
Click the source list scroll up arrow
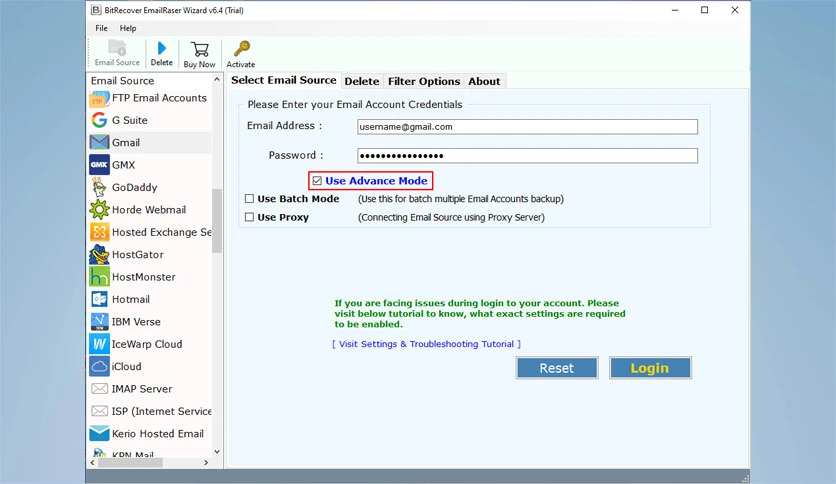217,79
